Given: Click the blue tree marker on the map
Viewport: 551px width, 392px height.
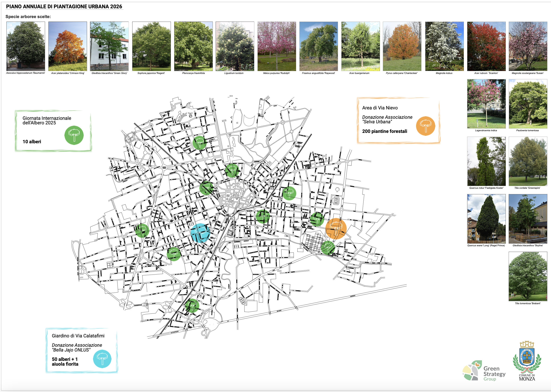Looking at the screenshot, I should click(200, 233).
